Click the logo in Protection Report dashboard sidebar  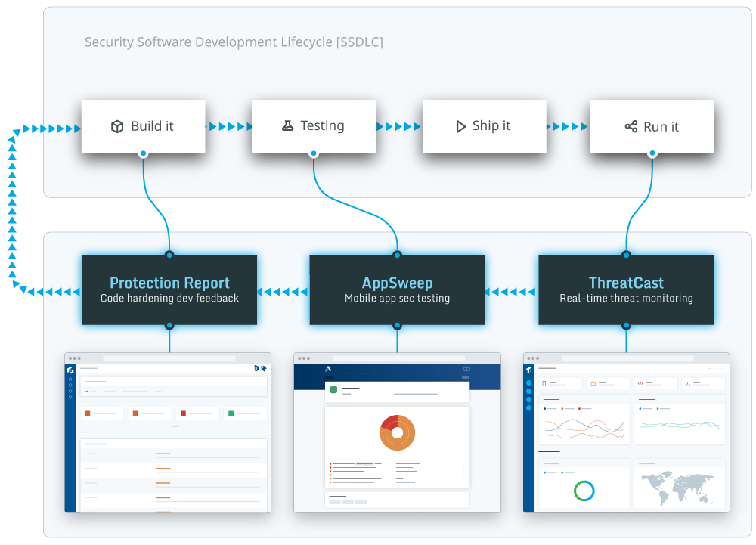pyautogui.click(x=70, y=370)
